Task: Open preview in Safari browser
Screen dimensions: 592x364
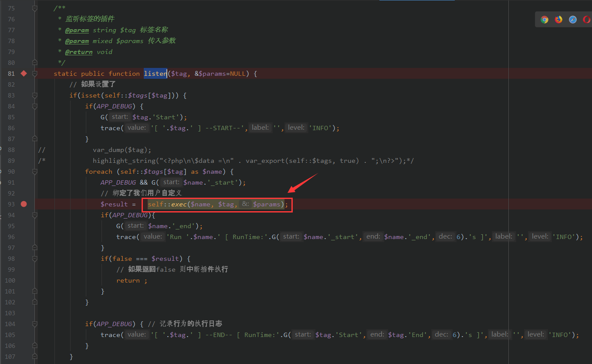Action: pos(573,20)
